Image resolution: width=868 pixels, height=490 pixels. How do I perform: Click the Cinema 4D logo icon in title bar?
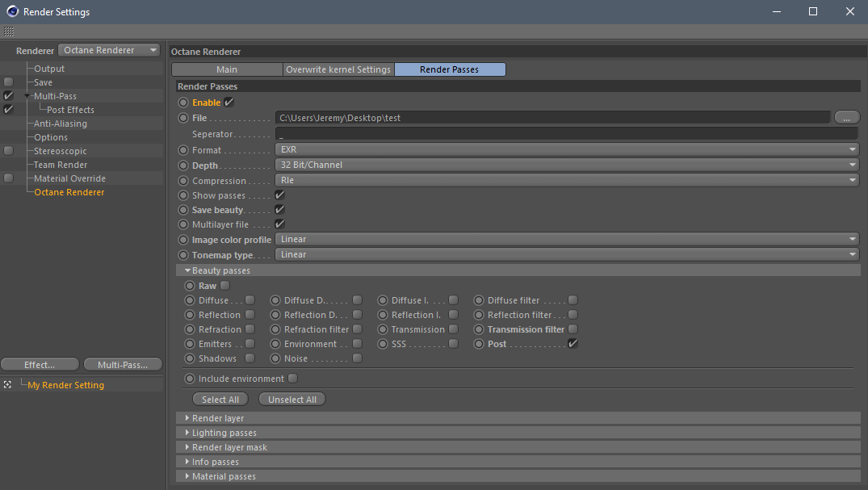(x=12, y=11)
